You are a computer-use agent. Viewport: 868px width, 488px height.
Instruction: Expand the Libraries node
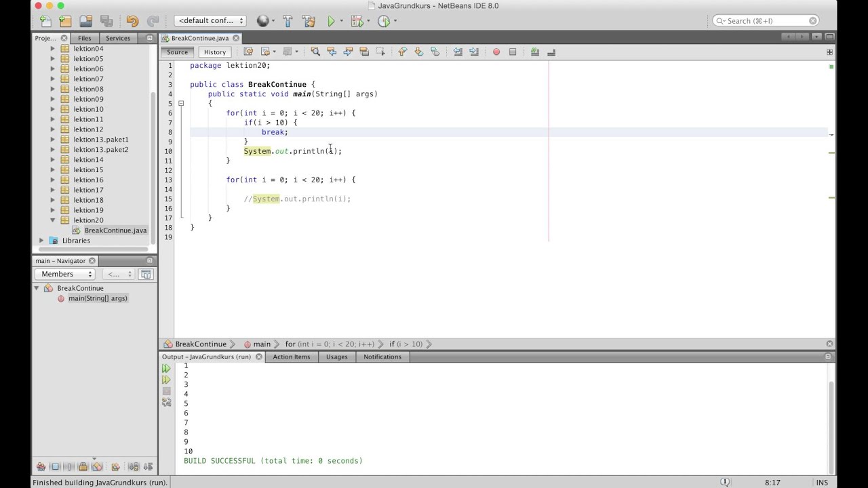pos(41,241)
